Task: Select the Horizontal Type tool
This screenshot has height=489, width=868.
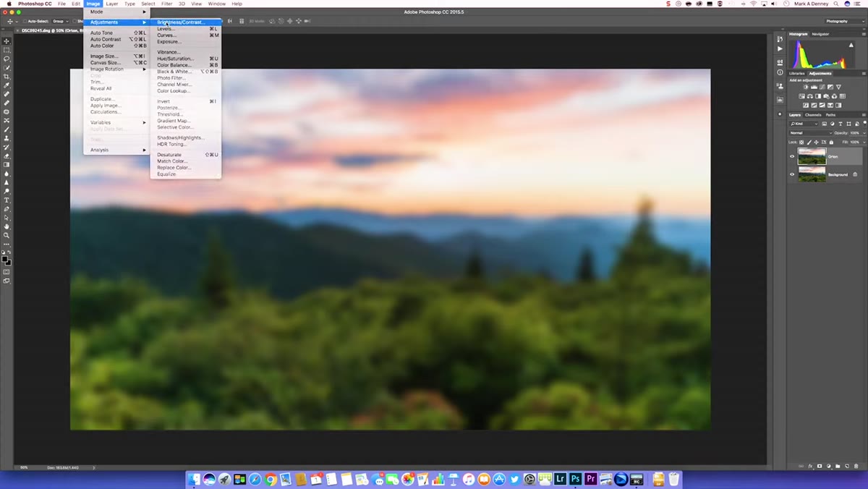Action: click(x=7, y=200)
